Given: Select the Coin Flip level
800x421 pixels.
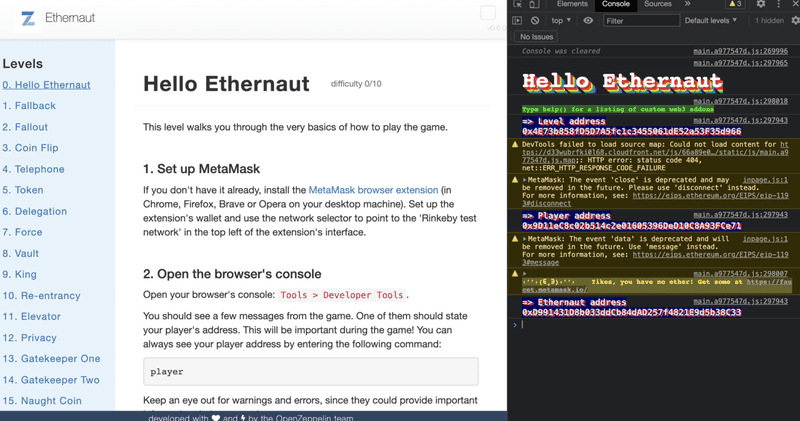Looking at the screenshot, I should [30, 148].
